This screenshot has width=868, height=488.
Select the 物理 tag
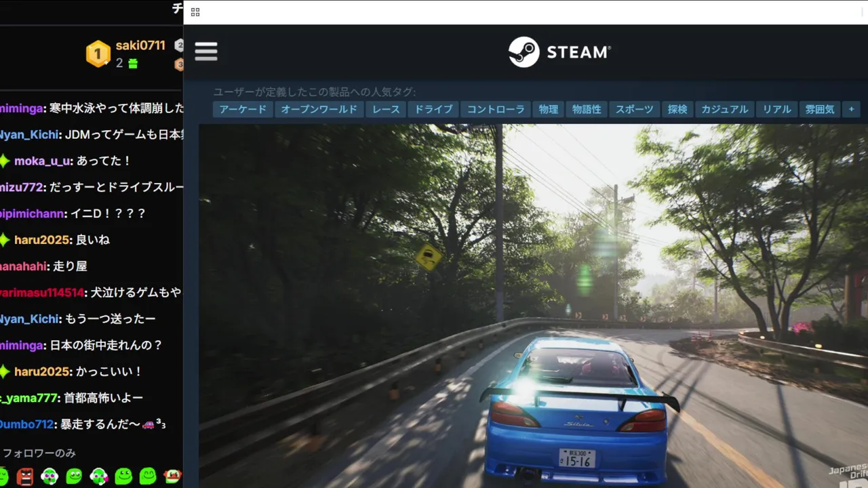tap(549, 109)
